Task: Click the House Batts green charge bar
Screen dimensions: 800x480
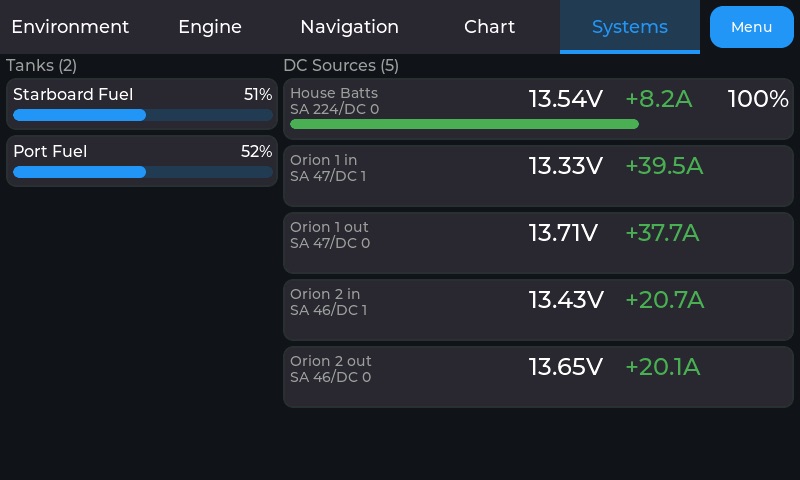Action: pos(464,124)
